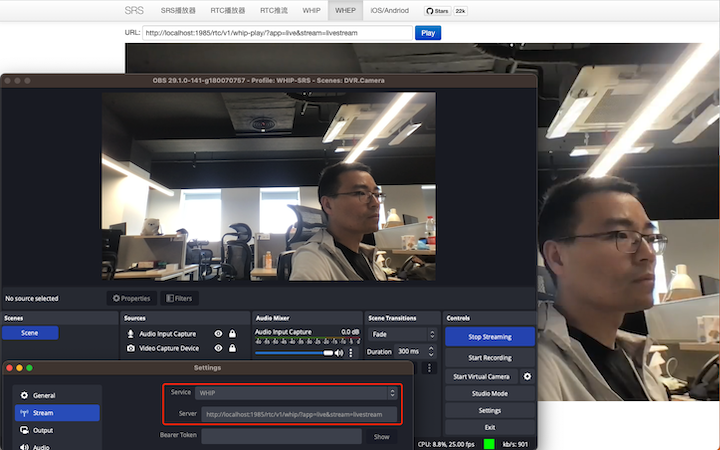Screen dimensions: 720x450
Task: Mute Audio Input Capture speaker icon
Action: [338, 353]
